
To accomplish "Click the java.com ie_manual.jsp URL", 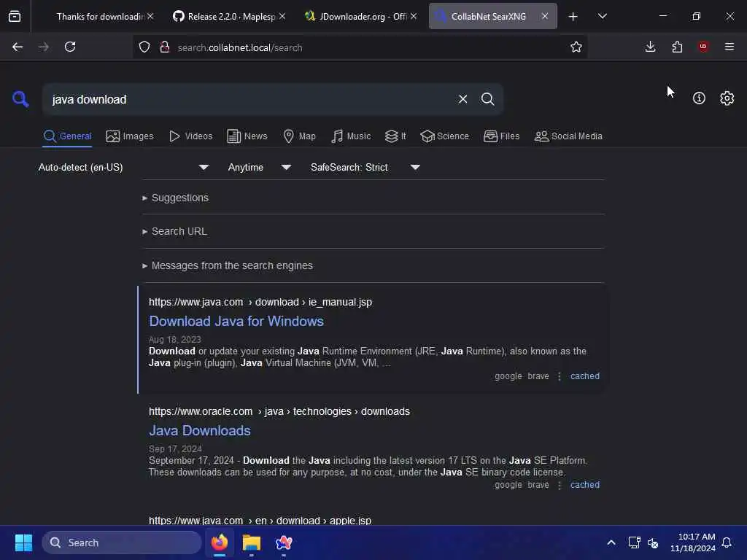I will (x=260, y=303).
